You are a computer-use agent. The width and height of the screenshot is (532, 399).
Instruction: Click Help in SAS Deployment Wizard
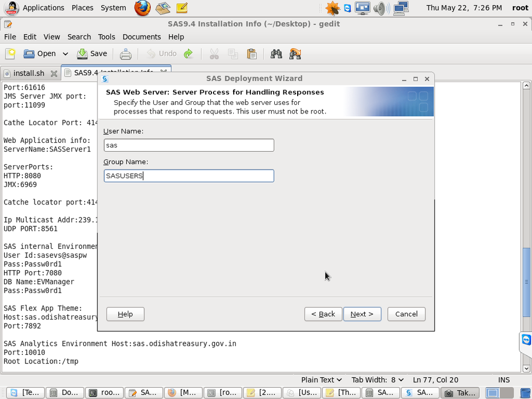125,314
